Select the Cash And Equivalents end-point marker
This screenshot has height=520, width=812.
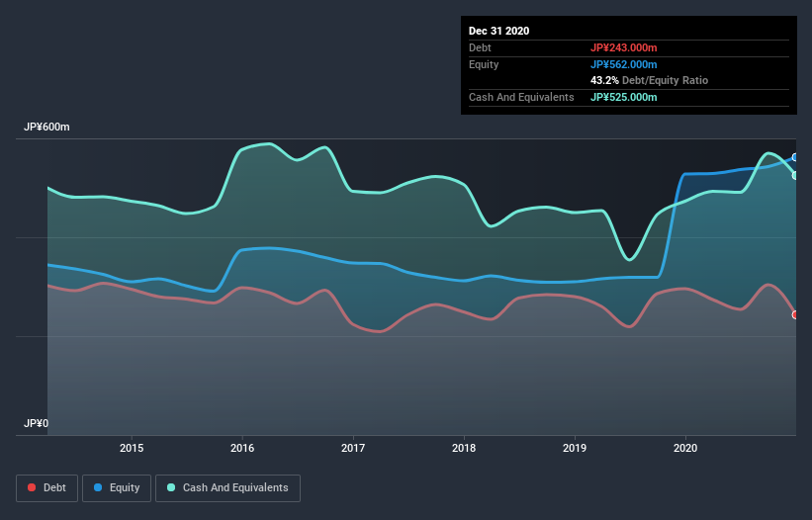(x=795, y=175)
